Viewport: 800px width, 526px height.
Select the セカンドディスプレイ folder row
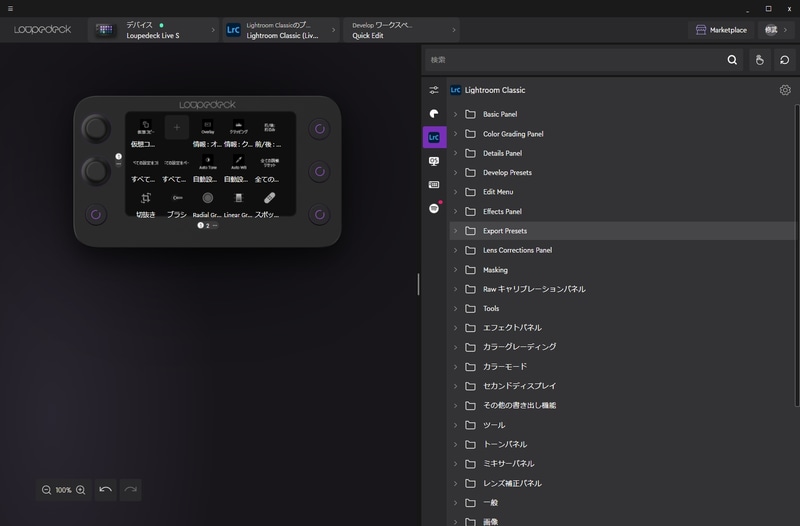point(622,386)
